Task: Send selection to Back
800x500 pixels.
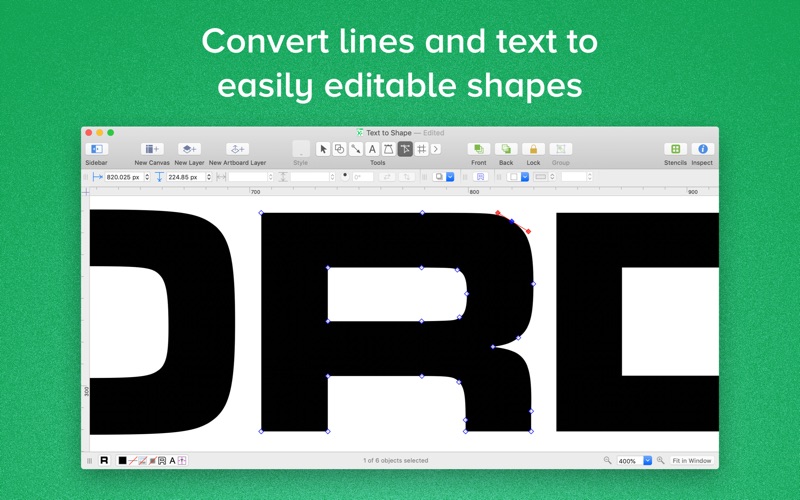Action: 506,149
